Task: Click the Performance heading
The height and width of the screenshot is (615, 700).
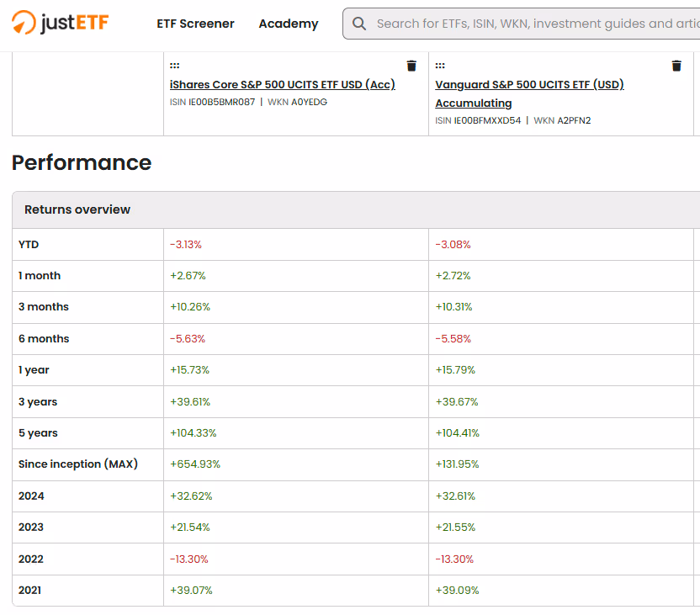Action: tap(82, 162)
